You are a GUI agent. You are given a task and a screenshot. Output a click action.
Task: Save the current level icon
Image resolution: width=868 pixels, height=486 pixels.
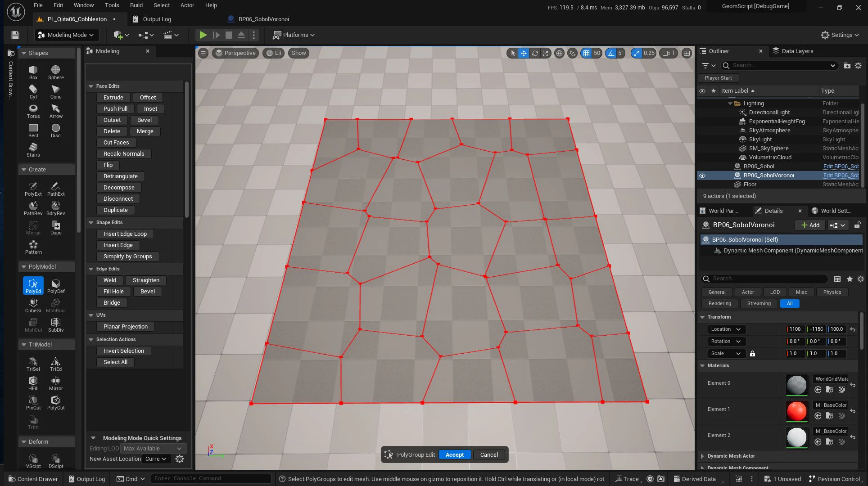15,35
